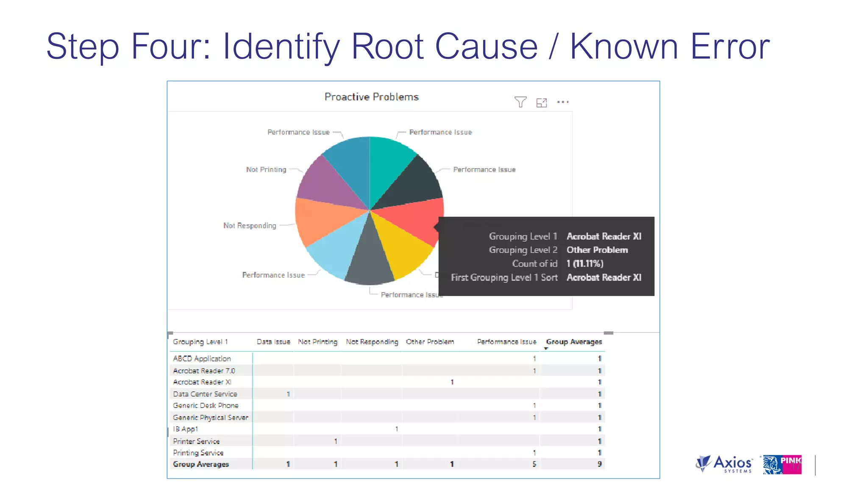Select the Grouping Level 1 column header
This screenshot has width=868, height=488.
pos(200,341)
